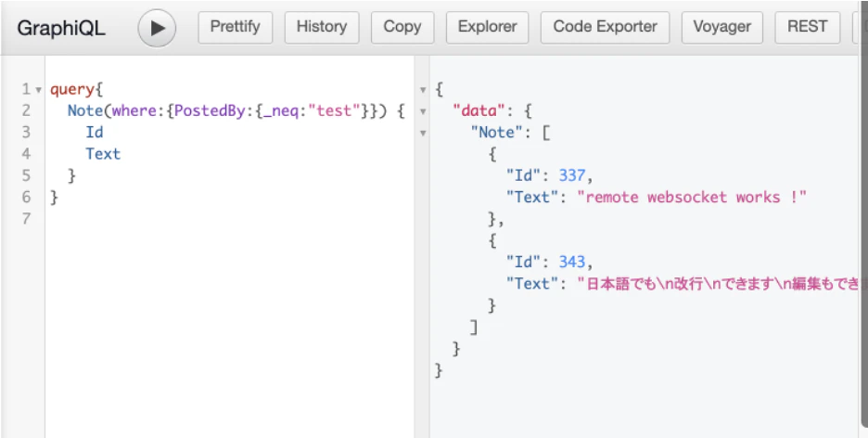Click the empty line 7 in the query editor
Image resolution: width=868 pixels, height=438 pixels.
coord(229,219)
